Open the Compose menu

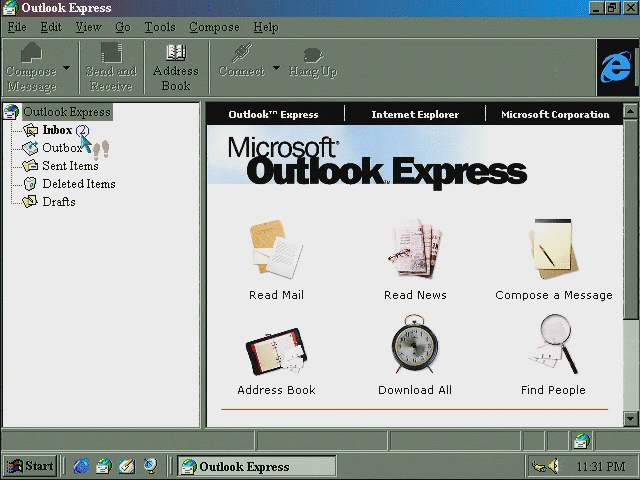pos(214,27)
